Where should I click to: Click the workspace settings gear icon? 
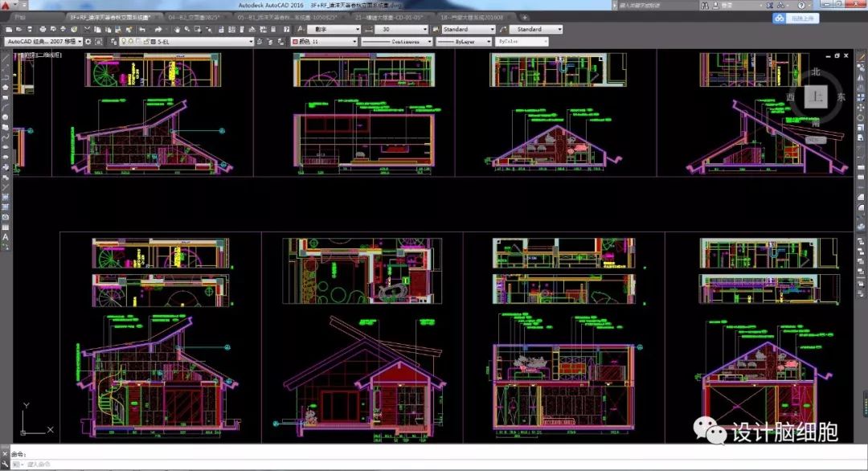click(x=89, y=41)
